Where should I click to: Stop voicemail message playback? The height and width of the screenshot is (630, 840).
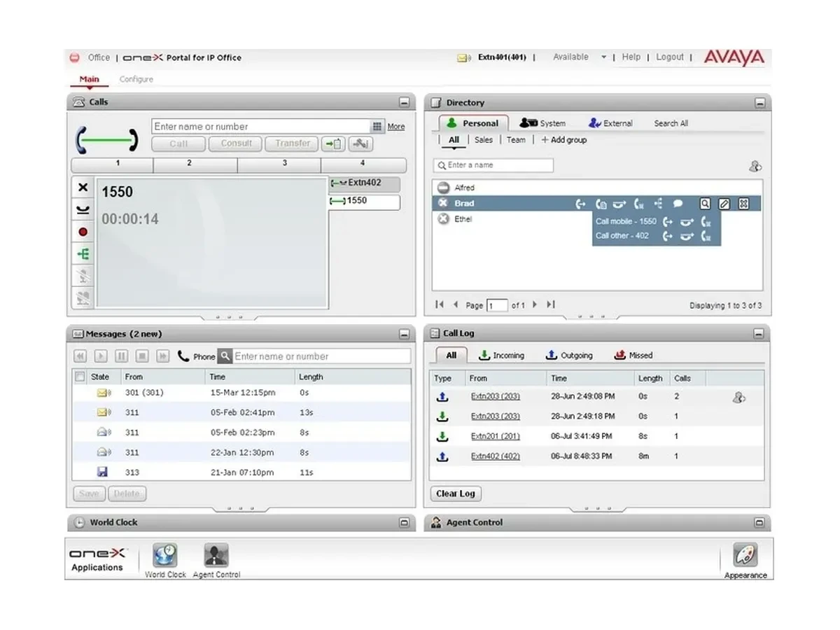(141, 356)
